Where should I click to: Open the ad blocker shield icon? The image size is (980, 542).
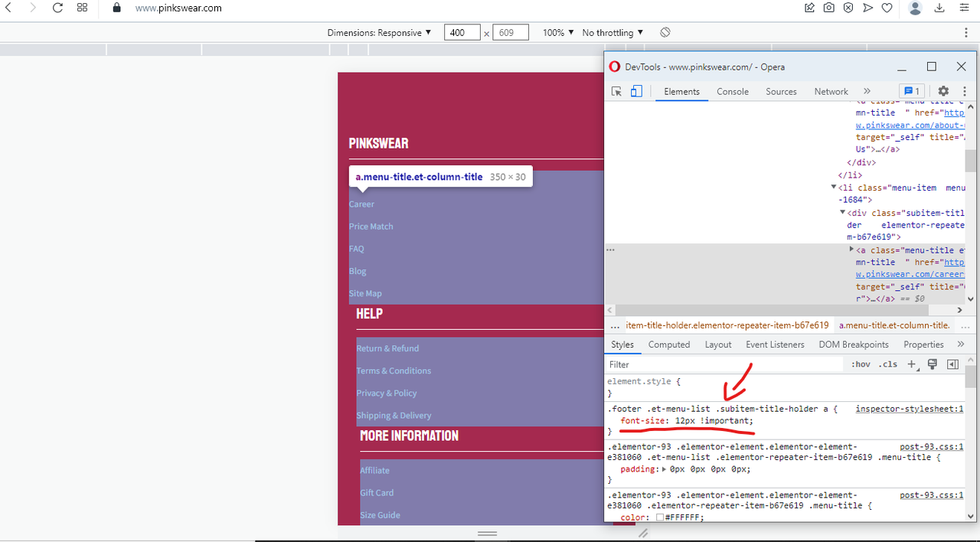click(848, 8)
